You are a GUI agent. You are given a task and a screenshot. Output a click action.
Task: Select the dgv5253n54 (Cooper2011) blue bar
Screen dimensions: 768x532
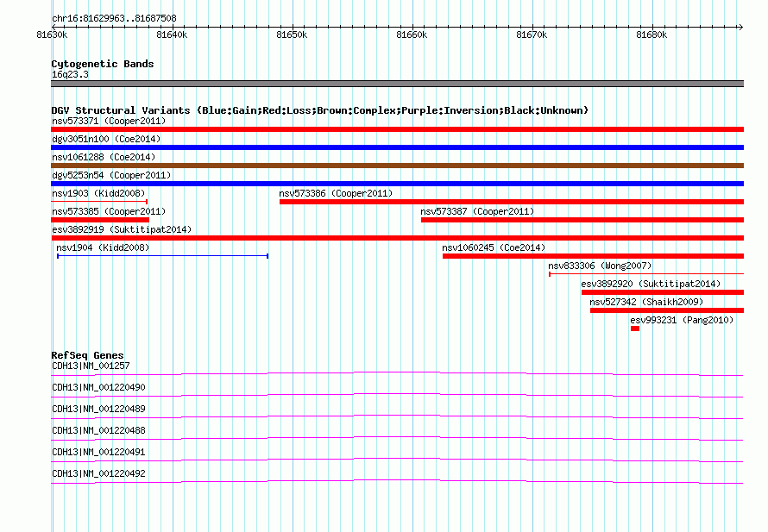pos(397,184)
